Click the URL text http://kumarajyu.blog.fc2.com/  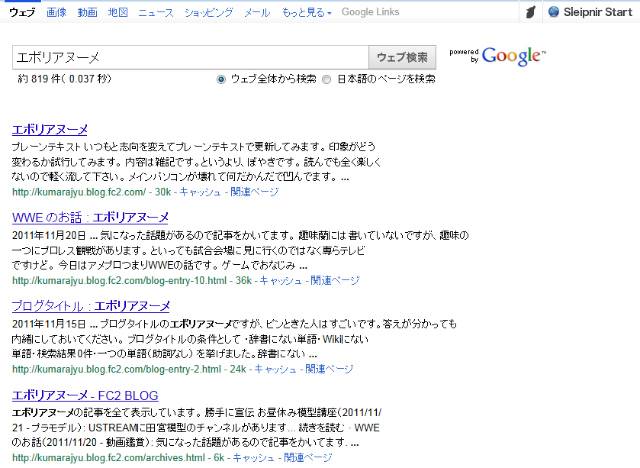(79, 192)
